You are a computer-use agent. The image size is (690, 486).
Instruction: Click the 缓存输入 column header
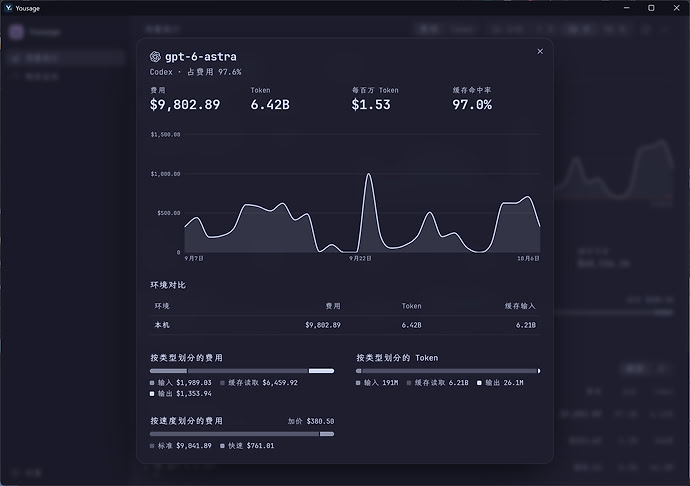tap(520, 306)
